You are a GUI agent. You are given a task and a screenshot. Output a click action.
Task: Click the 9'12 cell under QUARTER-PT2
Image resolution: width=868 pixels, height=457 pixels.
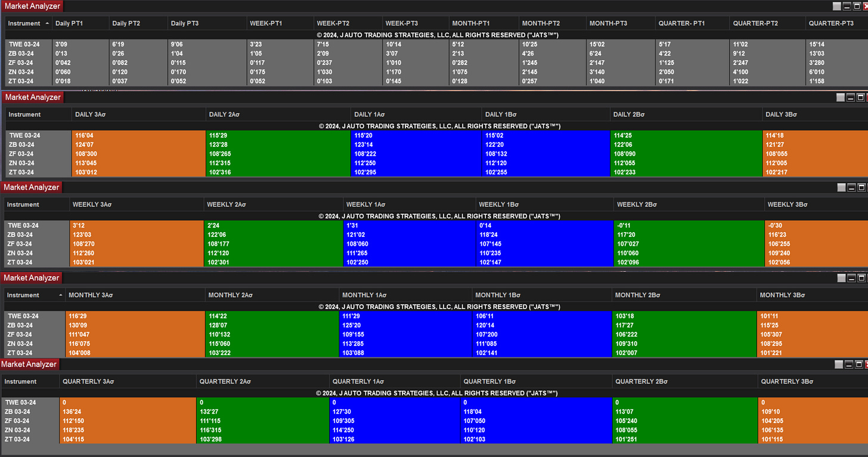coord(767,54)
